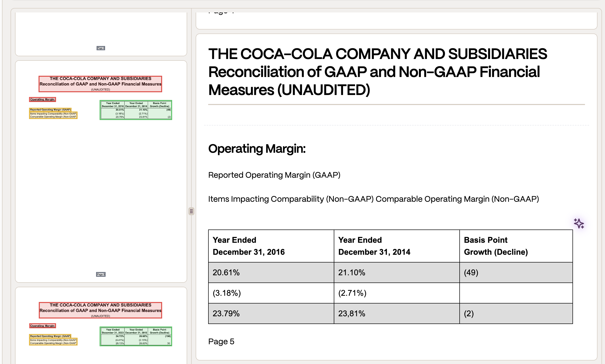Click the '(3.18%)' cell in the large table

click(271, 293)
